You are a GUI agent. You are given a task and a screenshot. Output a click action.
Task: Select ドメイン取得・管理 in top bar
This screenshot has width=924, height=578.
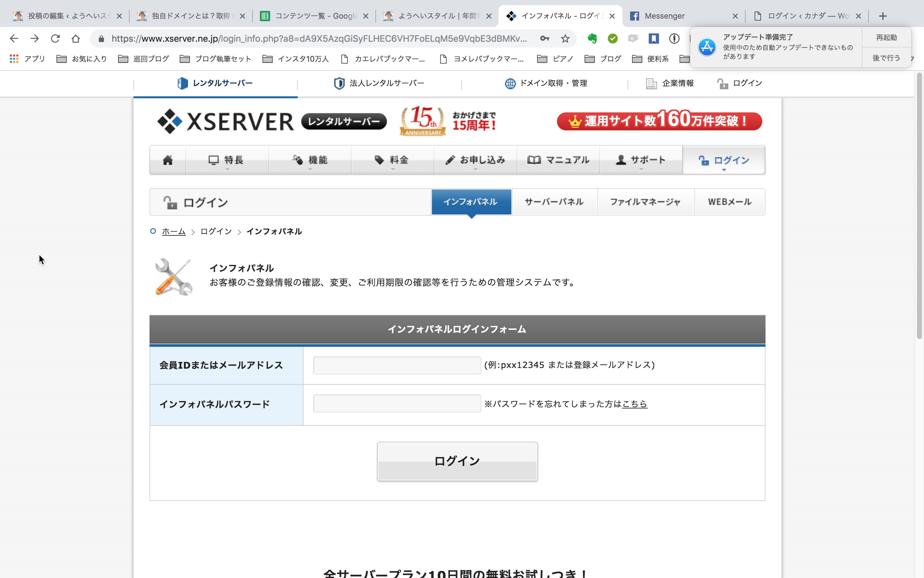tap(546, 83)
